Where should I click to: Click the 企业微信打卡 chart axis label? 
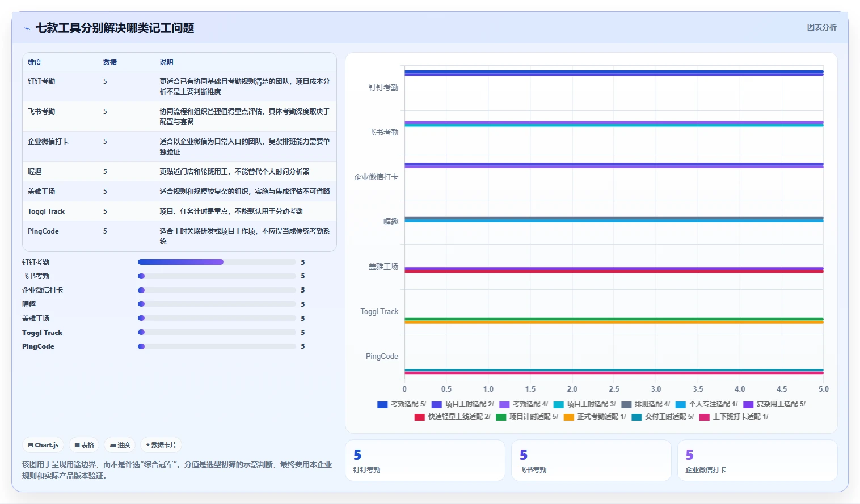tap(376, 177)
